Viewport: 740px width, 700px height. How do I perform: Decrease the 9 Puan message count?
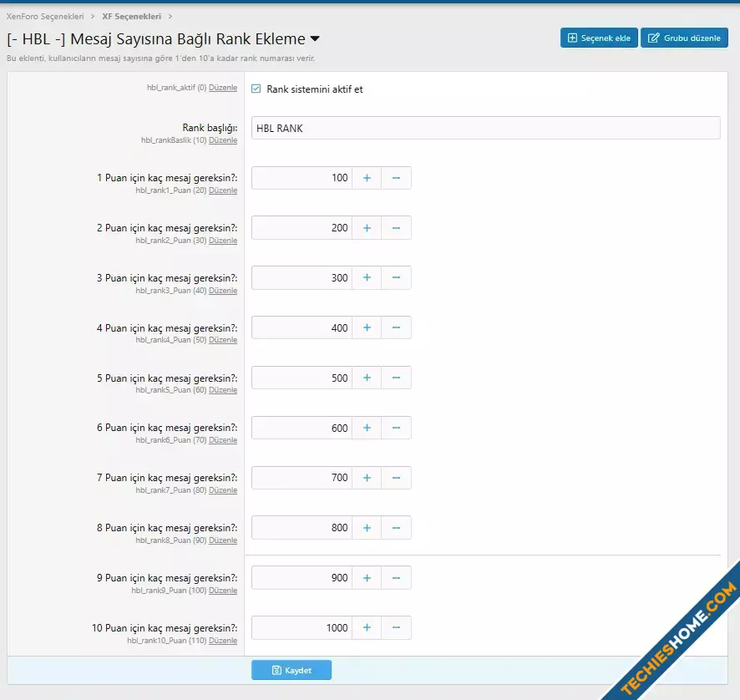[x=397, y=578]
